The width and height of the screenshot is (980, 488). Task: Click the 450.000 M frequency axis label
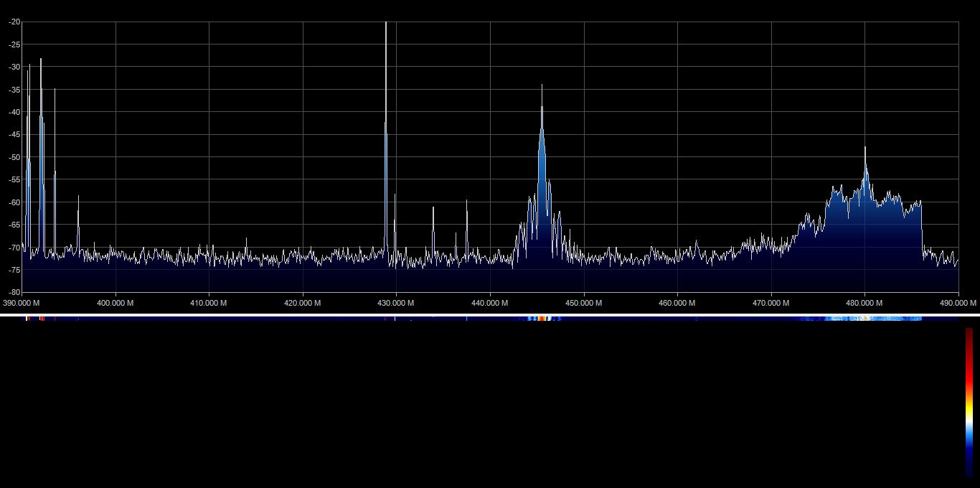[x=584, y=303]
